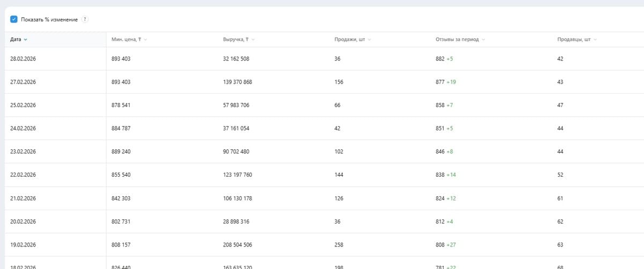The width and height of the screenshot is (644, 269).
Task: Click min price 889 240
Action: pos(121,152)
